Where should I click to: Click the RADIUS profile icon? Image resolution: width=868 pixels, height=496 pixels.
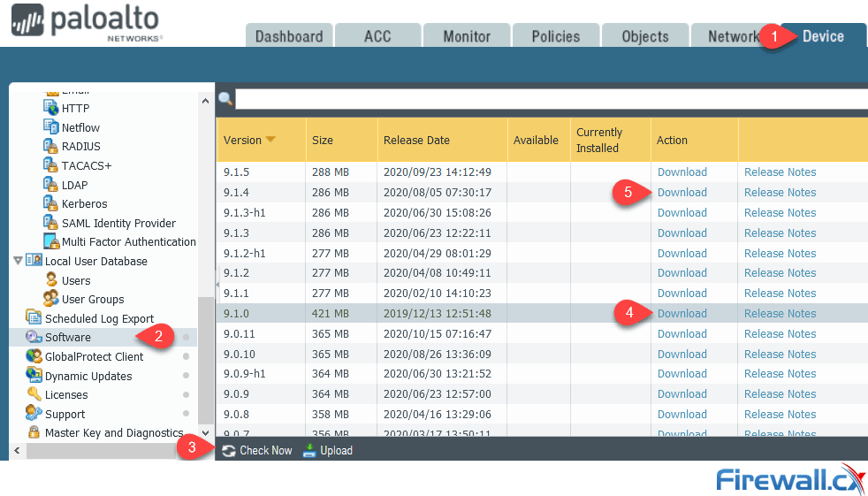(51, 146)
